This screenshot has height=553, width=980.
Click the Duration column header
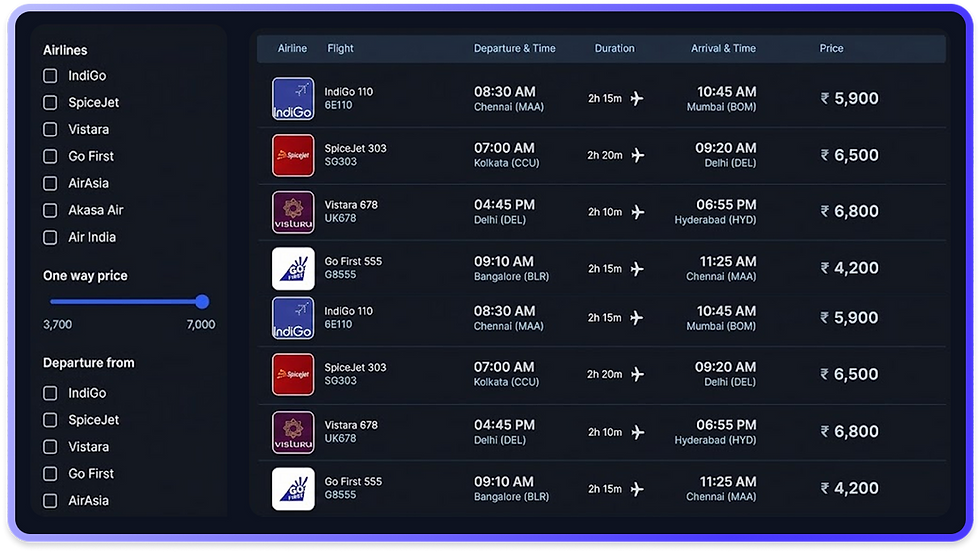click(614, 48)
